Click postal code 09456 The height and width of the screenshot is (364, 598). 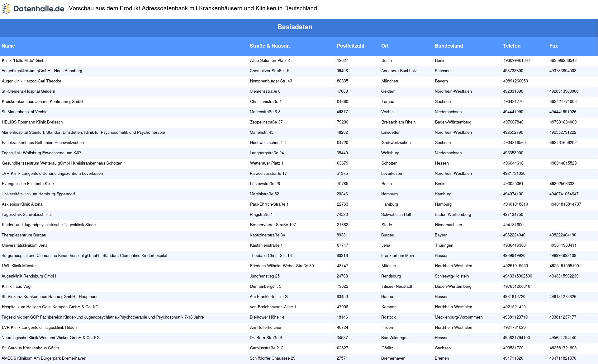[x=342, y=71]
